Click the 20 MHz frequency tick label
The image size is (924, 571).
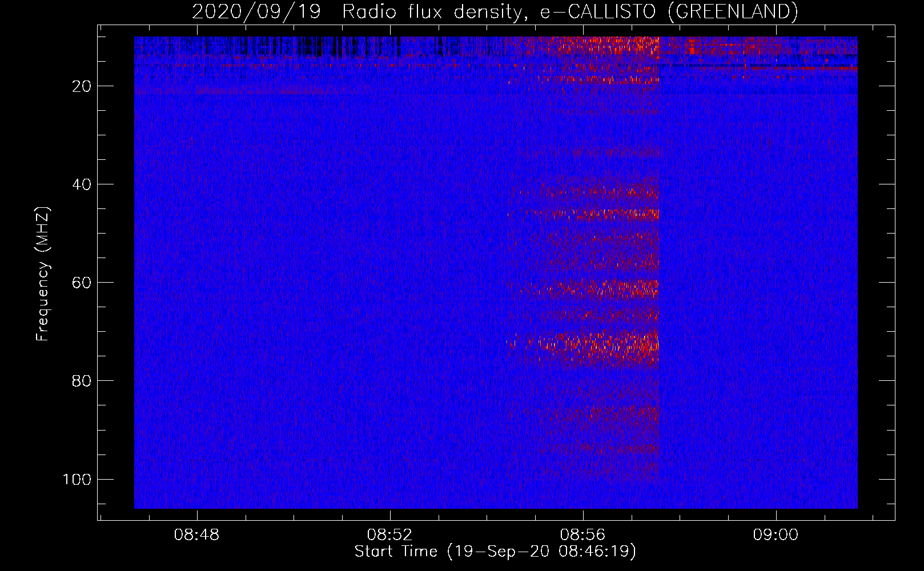82,86
